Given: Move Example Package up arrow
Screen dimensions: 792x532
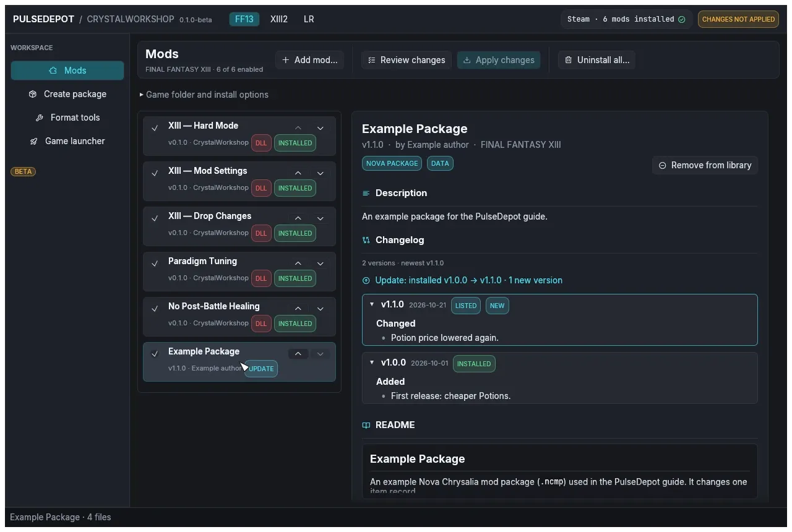Looking at the screenshot, I should 298,354.
